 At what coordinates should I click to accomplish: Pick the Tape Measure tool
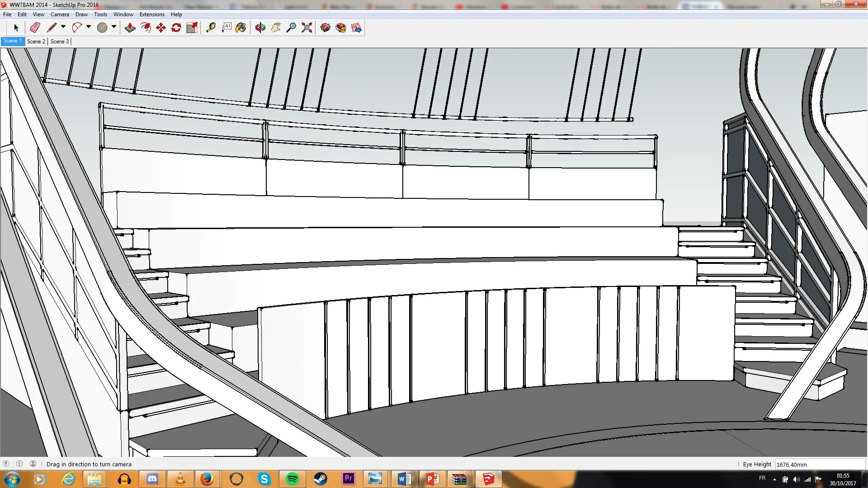(x=211, y=28)
